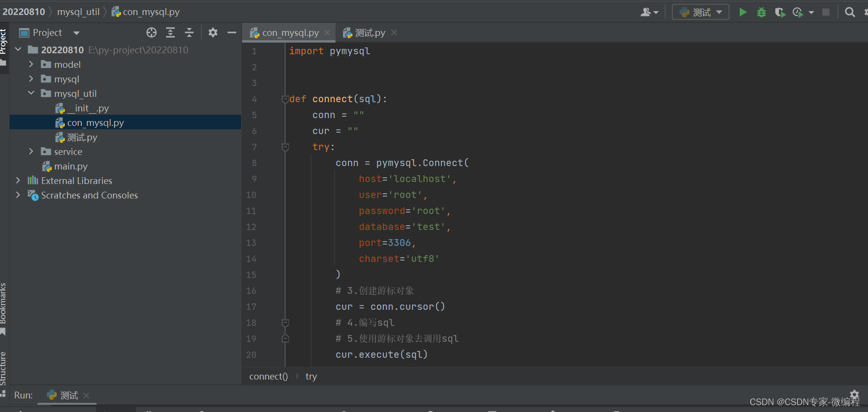868x412 pixels.
Task: Select con_mysql.py in project tree
Action: click(x=125, y=122)
